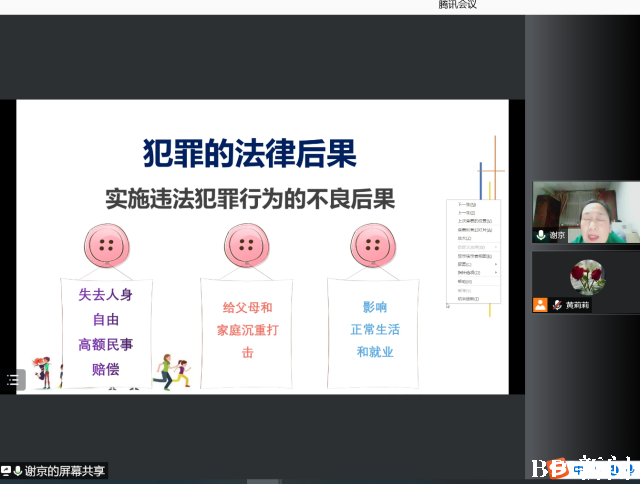Image resolution: width=640 pixels, height=484 pixels.
Task: Click 结束放映 at the context menu bottom
Action: coord(469,298)
